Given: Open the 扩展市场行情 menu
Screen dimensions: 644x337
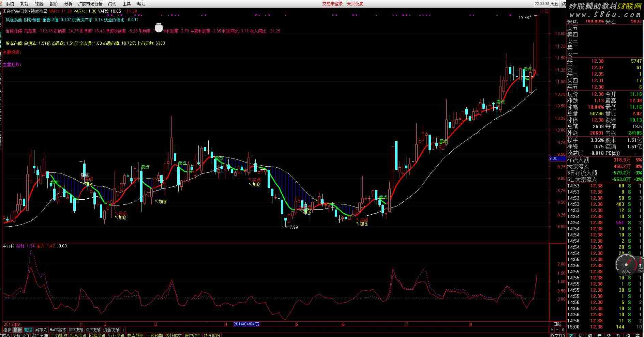Looking at the screenshot, I should tap(90, 4).
